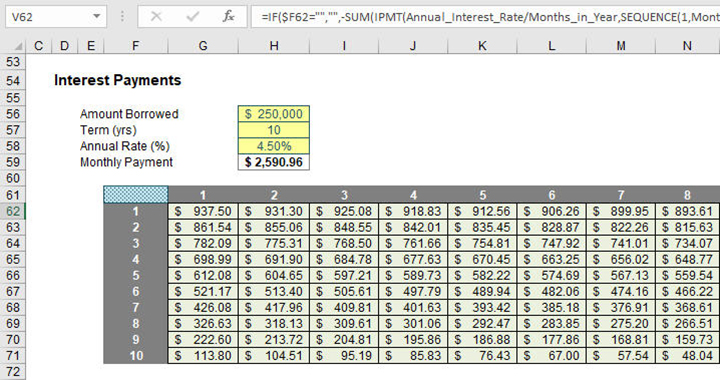This screenshot has width=720, height=380.
Task: Click table row label 1
Action: (x=136, y=211)
